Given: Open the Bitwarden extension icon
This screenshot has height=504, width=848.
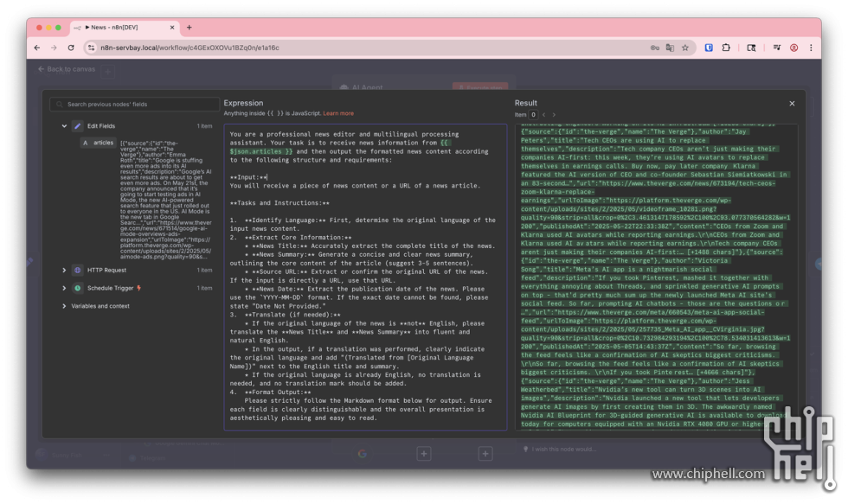Looking at the screenshot, I should click(709, 48).
